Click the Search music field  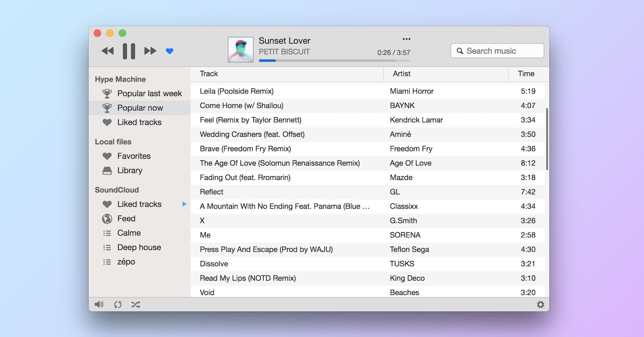497,51
